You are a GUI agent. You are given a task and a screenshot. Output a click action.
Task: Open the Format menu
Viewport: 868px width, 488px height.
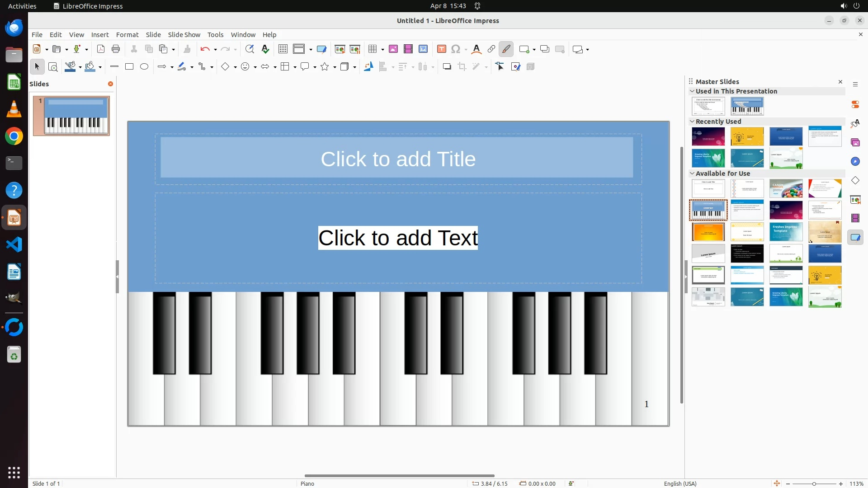point(127,35)
